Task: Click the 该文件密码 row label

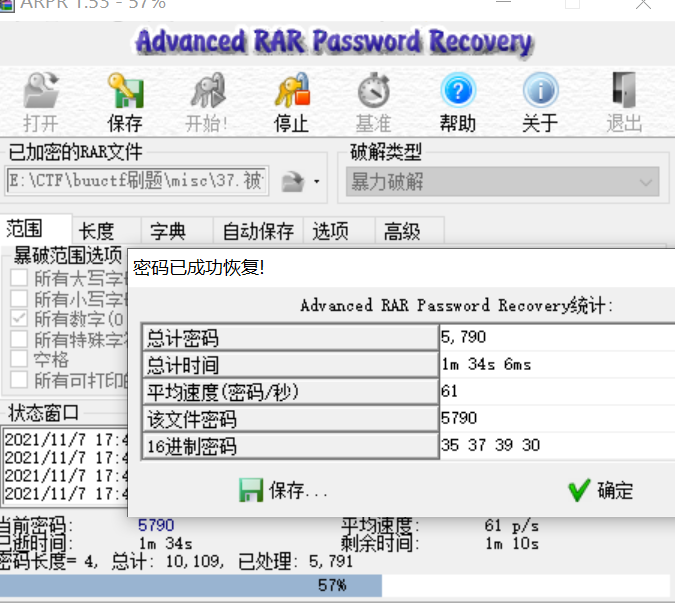Action: click(291, 419)
